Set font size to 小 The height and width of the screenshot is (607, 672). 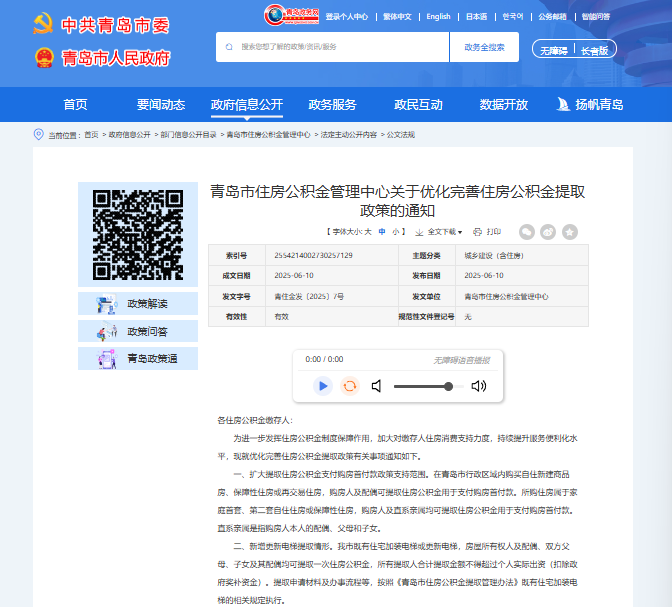tap(395, 231)
